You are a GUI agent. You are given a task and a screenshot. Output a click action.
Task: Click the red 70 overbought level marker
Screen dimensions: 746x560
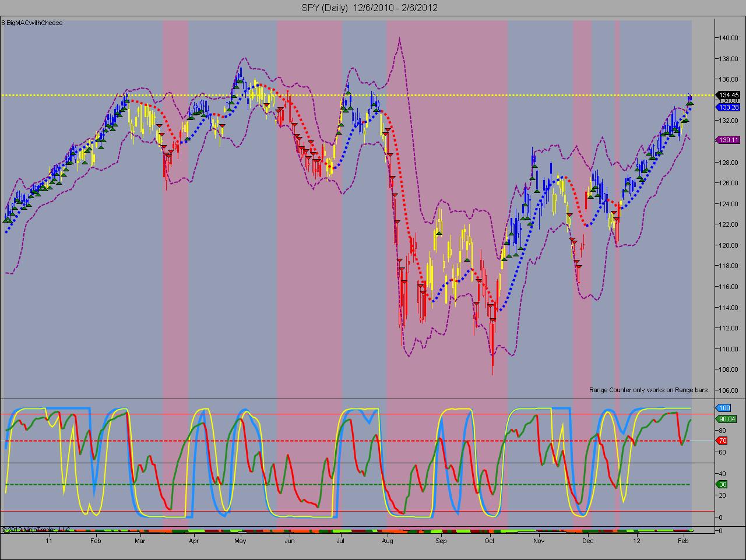click(723, 441)
